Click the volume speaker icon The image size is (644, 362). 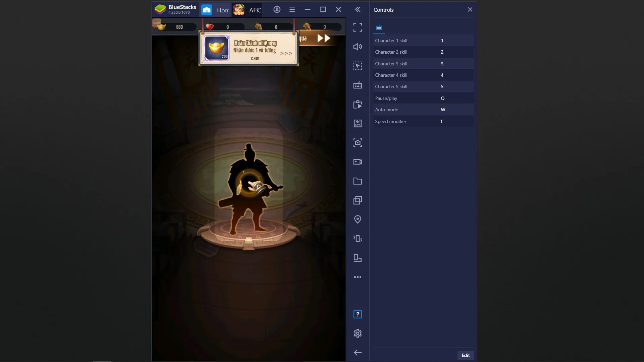pyautogui.click(x=358, y=47)
